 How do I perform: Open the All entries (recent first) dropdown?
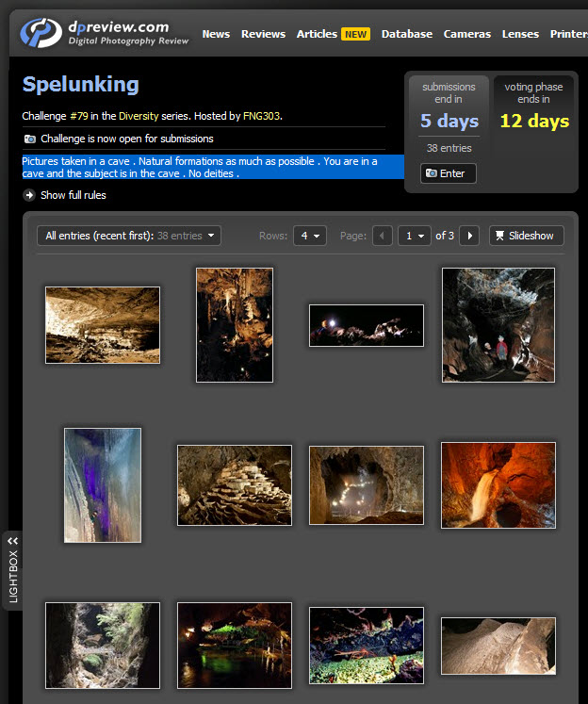pos(129,236)
